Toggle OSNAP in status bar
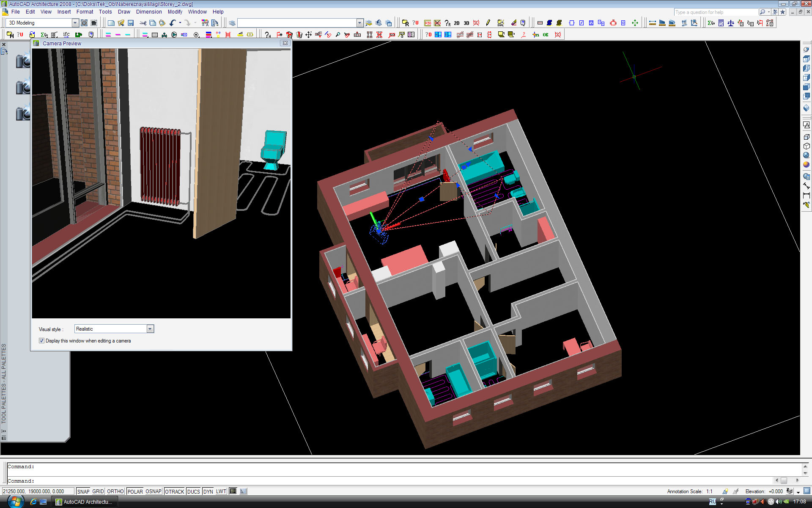 153,491
